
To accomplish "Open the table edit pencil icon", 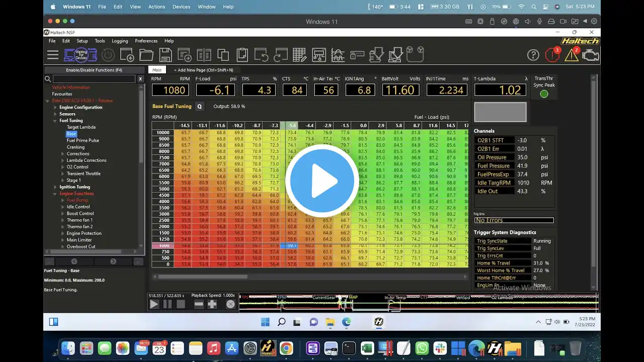I will point(300,55).
